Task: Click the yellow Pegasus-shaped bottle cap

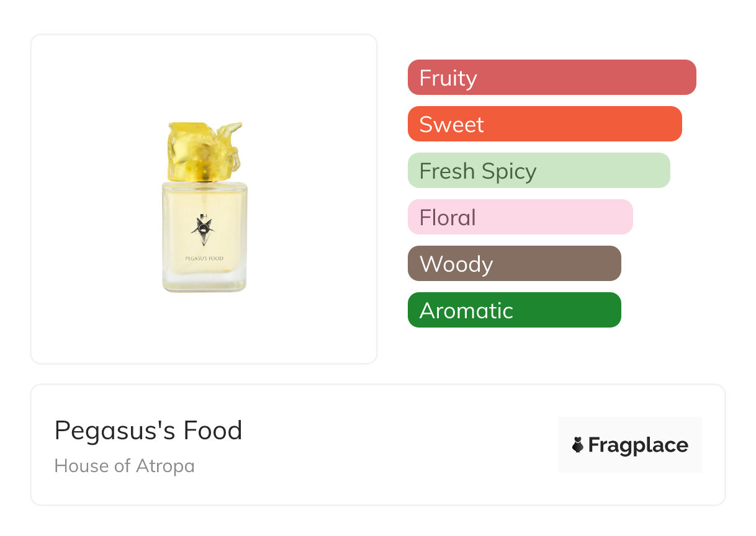Action: click(204, 151)
